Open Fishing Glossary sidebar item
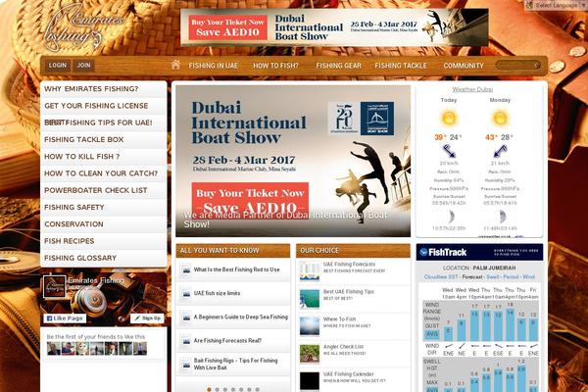Viewport: 588px width, 392px height. [x=104, y=258]
